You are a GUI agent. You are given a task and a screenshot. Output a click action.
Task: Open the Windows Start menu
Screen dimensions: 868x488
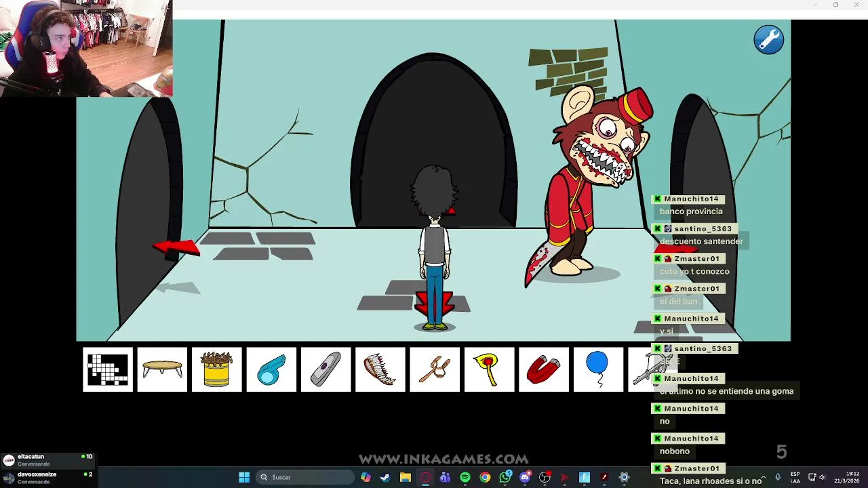coord(244,477)
